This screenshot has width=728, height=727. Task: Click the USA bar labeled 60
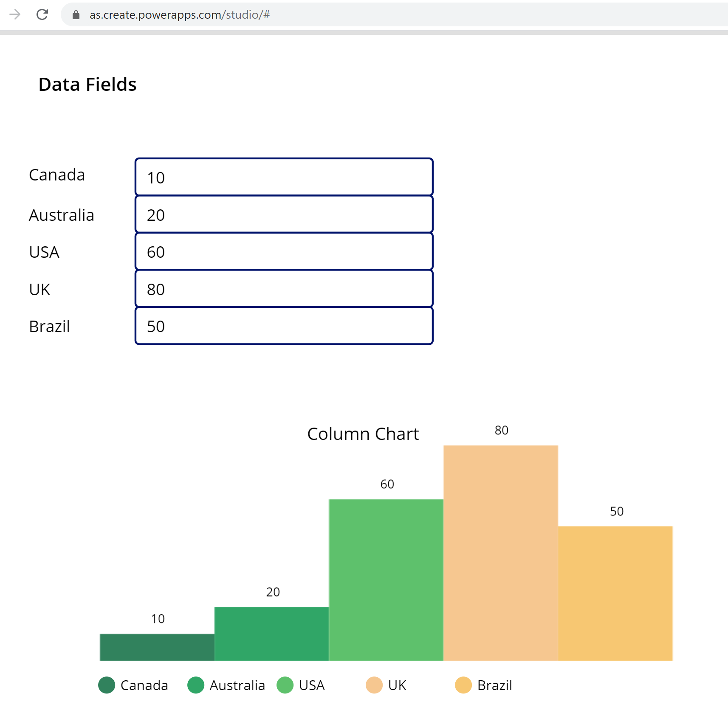coord(386,580)
